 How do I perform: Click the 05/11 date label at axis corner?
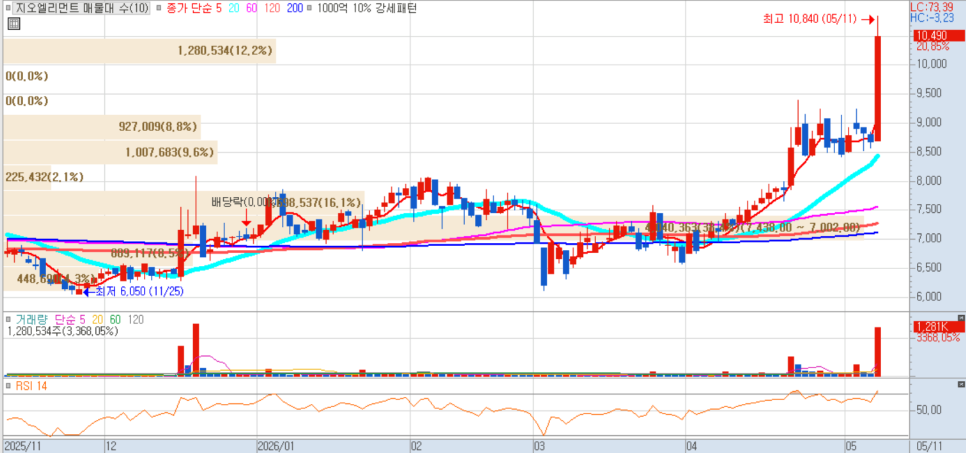click(x=930, y=445)
